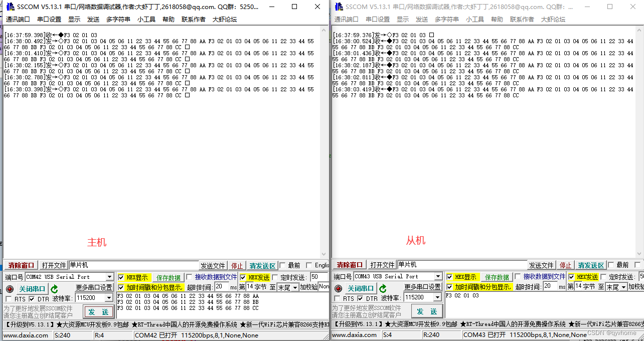
Task: Open 多字符串 menu in left window
Action: click(118, 19)
